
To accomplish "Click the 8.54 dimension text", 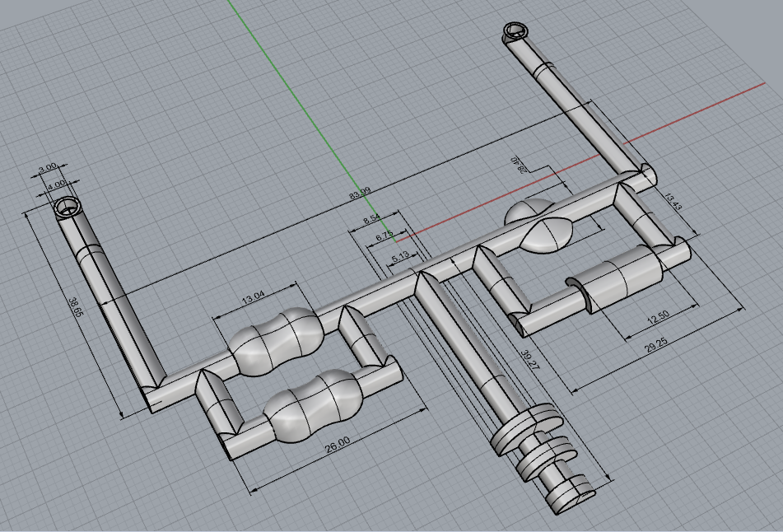I will coord(371,219).
